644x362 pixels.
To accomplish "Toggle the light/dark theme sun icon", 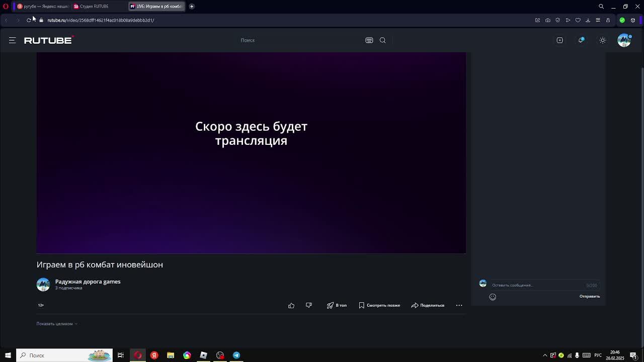I will click(x=603, y=40).
